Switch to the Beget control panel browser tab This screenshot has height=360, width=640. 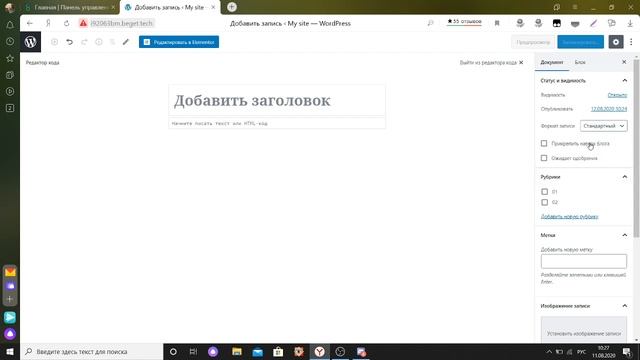(x=70, y=7)
